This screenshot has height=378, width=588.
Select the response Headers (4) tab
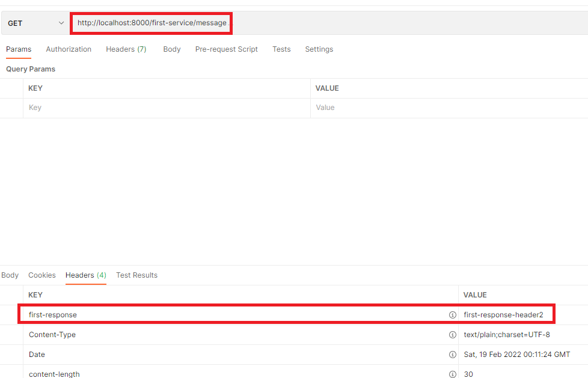coord(86,275)
